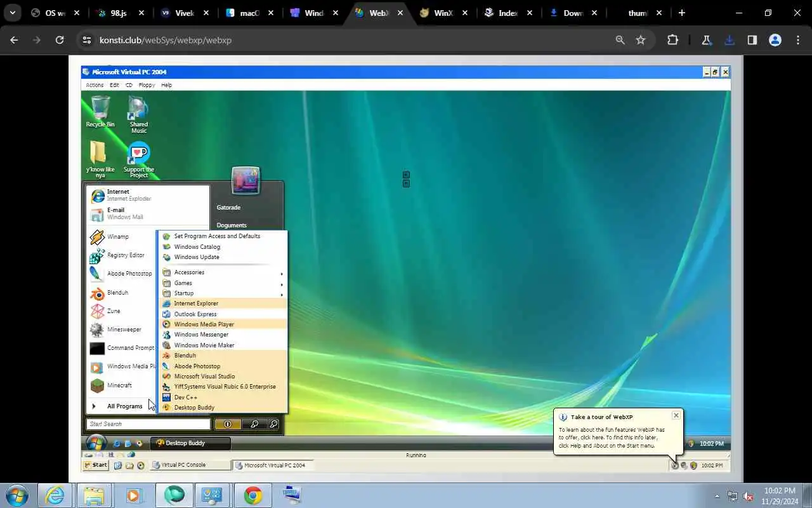Open the Floppy menu of Virtual PC
The image size is (812, 508).
pos(147,85)
